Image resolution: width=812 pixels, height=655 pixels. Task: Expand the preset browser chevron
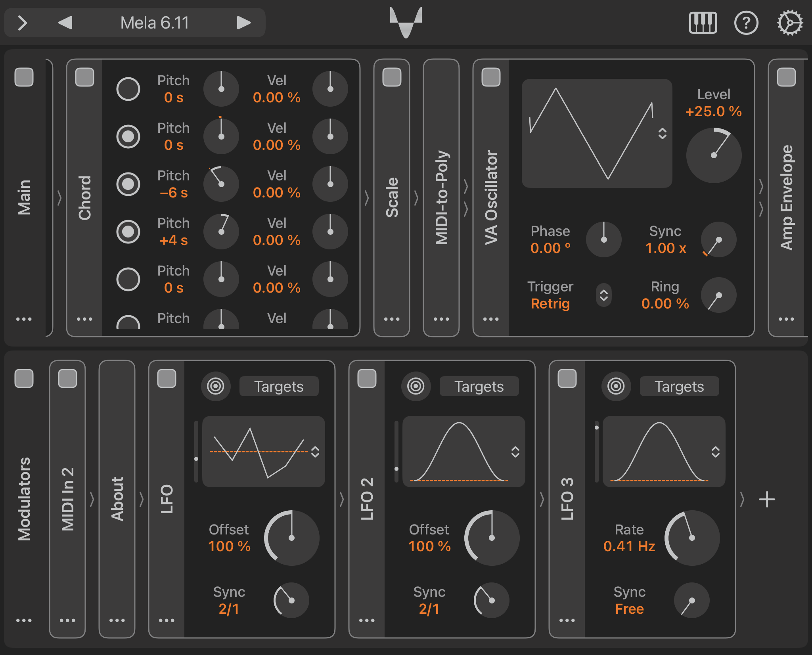tap(23, 23)
